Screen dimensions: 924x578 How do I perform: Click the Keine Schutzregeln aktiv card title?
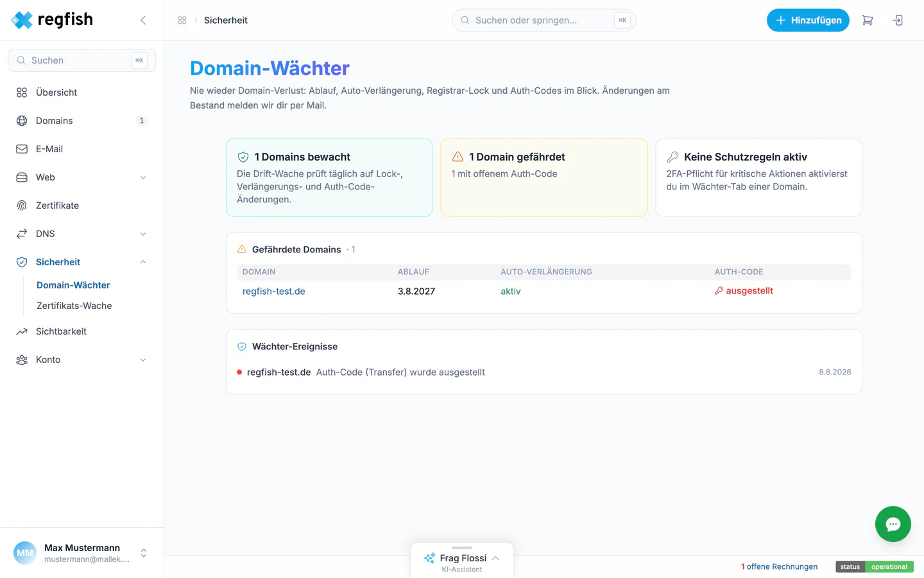coord(746,157)
